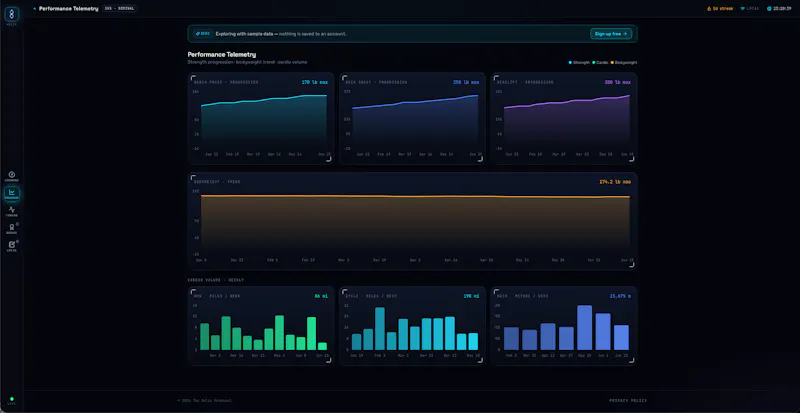This screenshot has height=413, width=800.
Task: Click the Demo badge in the banner
Action: point(203,34)
